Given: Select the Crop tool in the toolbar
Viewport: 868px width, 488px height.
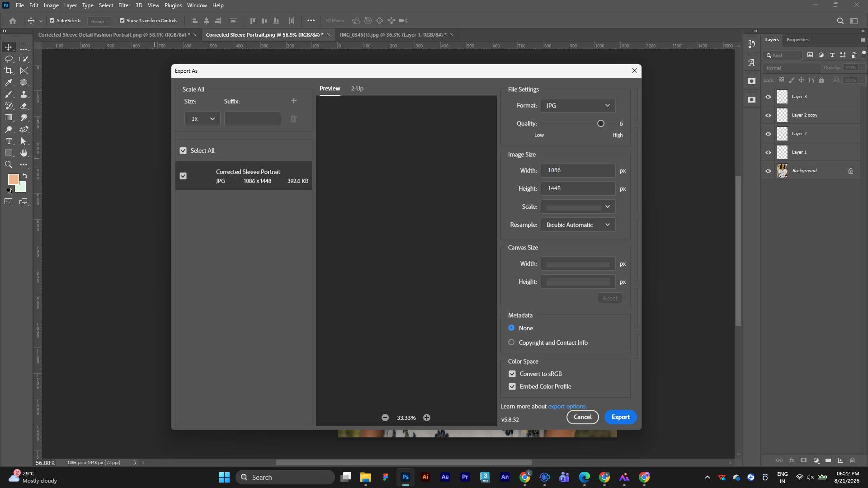Looking at the screenshot, I should point(9,70).
